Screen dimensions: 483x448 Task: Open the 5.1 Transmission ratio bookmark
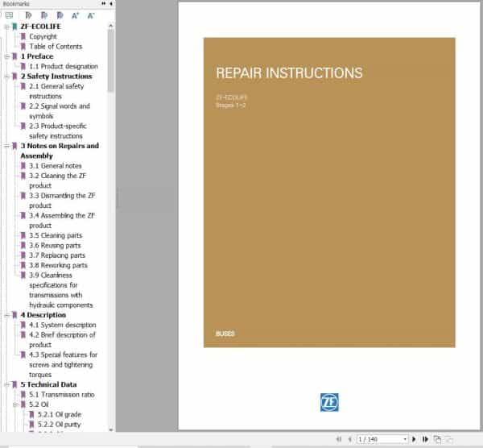62,394
